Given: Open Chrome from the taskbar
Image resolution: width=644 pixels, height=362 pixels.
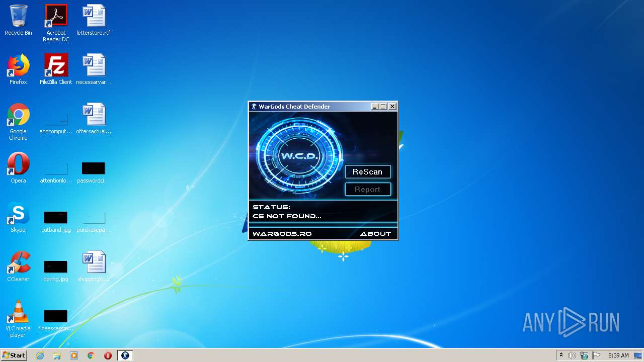Looking at the screenshot, I should [x=91, y=355].
